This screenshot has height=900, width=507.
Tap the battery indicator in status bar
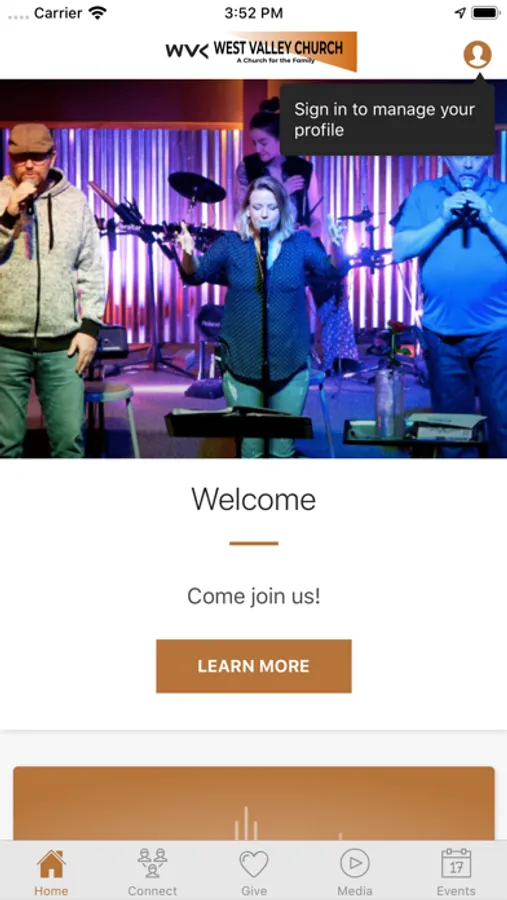coord(486,13)
